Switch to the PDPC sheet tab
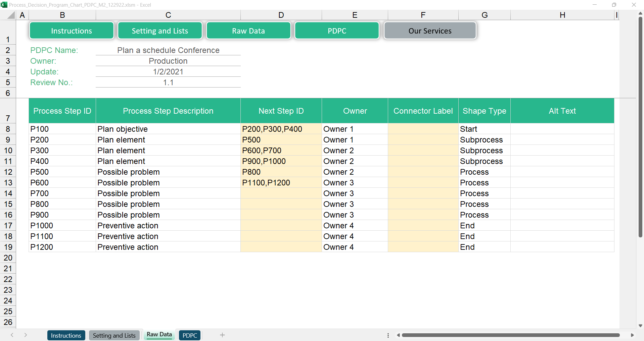This screenshot has width=644, height=341. tap(190, 335)
